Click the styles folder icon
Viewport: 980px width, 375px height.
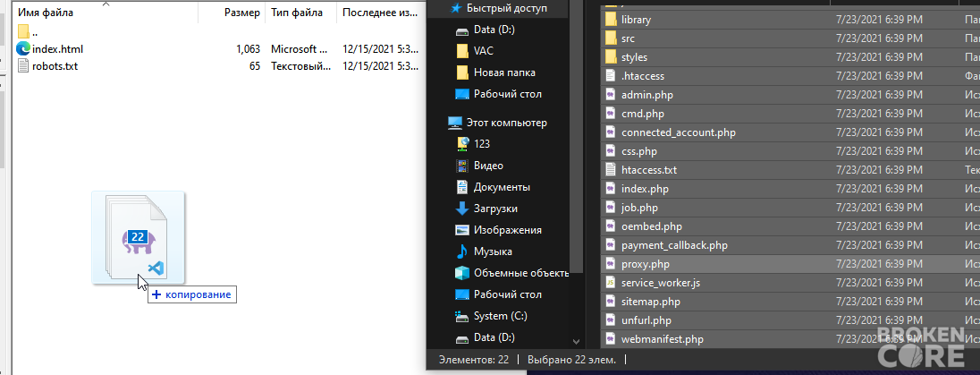point(611,57)
